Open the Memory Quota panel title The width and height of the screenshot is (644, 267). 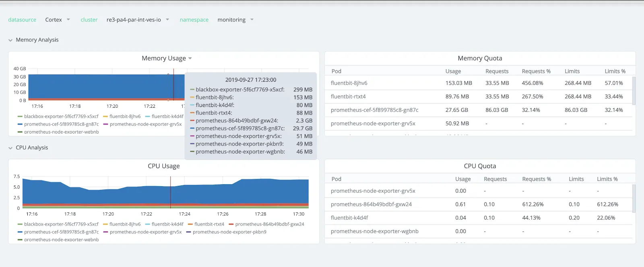[480, 58]
